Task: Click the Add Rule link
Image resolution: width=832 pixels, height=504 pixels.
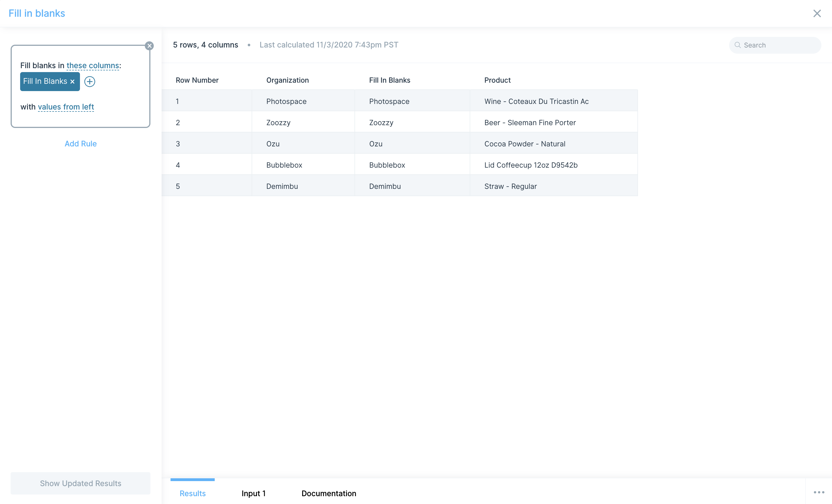Action: pyautogui.click(x=81, y=144)
